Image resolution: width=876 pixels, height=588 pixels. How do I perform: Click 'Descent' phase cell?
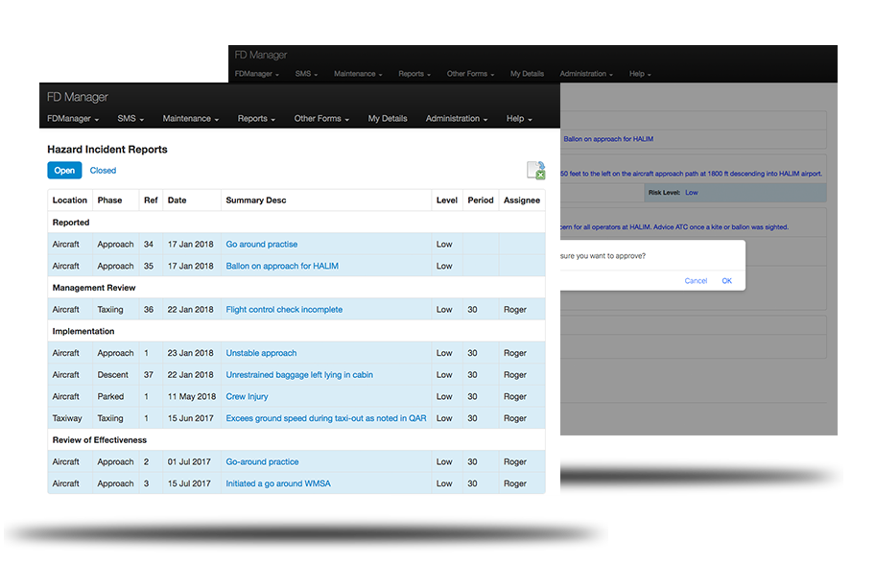pyautogui.click(x=116, y=375)
